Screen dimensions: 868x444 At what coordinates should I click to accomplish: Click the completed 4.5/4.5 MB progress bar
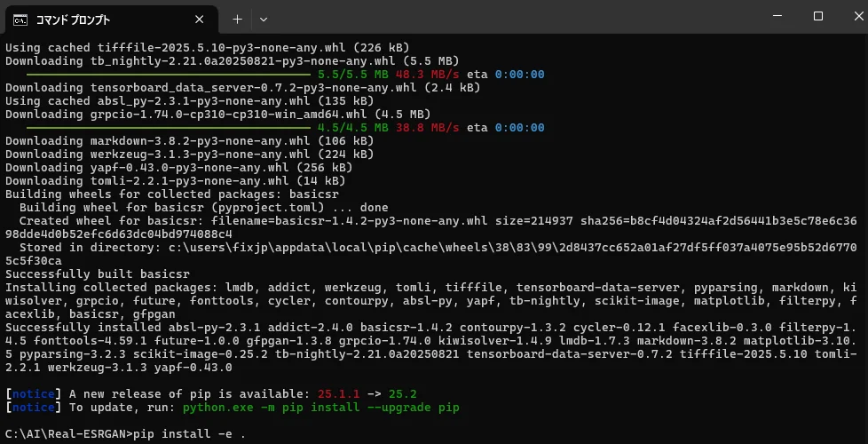168,128
